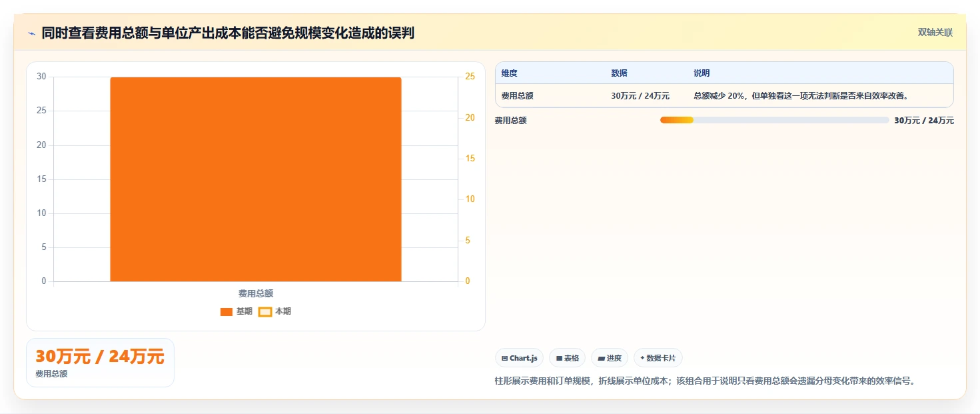This screenshot has width=980, height=414.
Task: Click the page title about 费用总额与单位产出成本
Action: (x=228, y=33)
